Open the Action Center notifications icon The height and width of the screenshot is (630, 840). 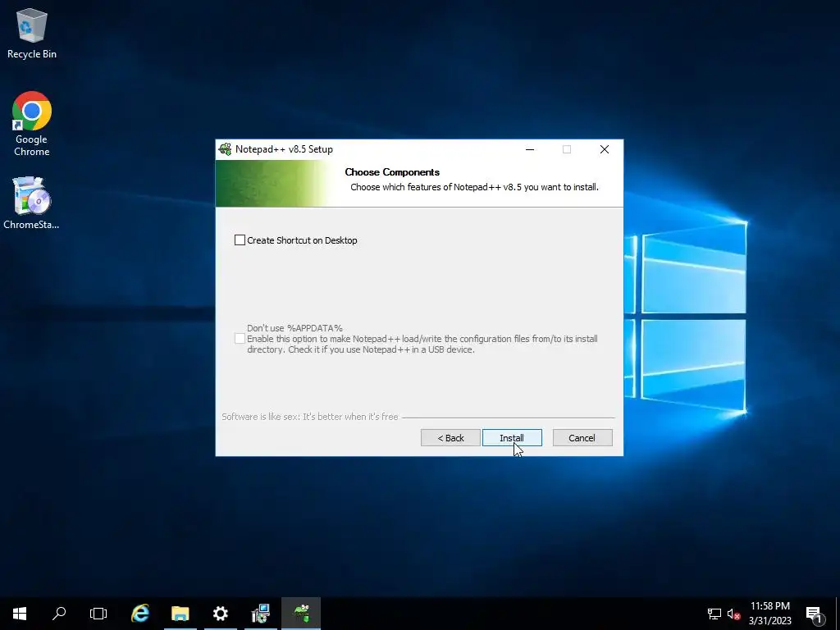815,614
